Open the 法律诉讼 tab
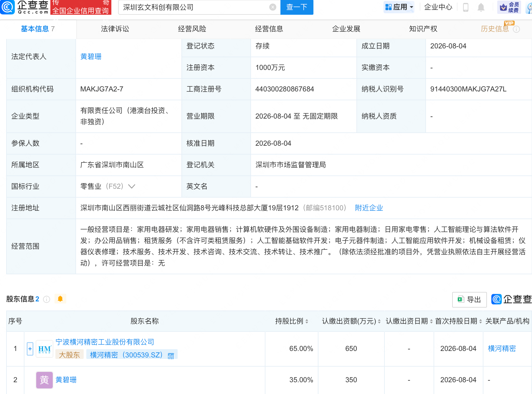This screenshot has width=532, height=394. click(x=115, y=29)
